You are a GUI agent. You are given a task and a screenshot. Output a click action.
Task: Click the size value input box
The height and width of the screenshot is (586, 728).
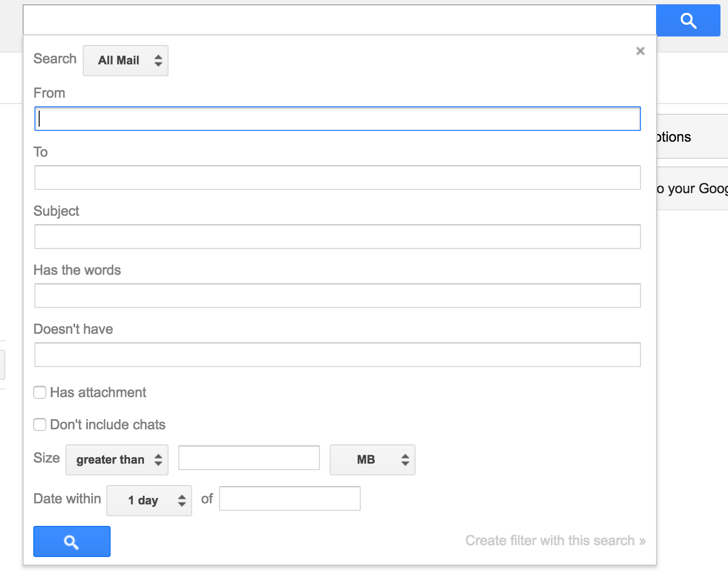(x=249, y=458)
